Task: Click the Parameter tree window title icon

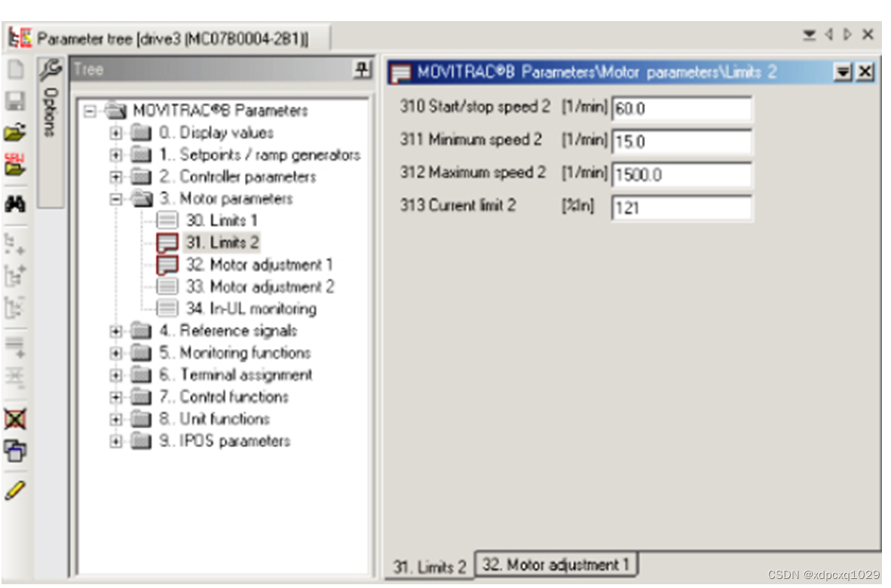Action: coord(20,38)
